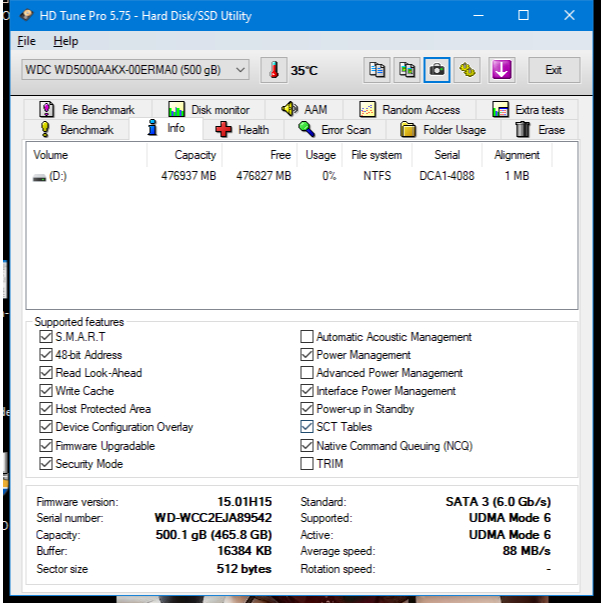Click the purple down-arrow save icon
The width and height of the screenshot is (603, 603).
click(x=501, y=70)
